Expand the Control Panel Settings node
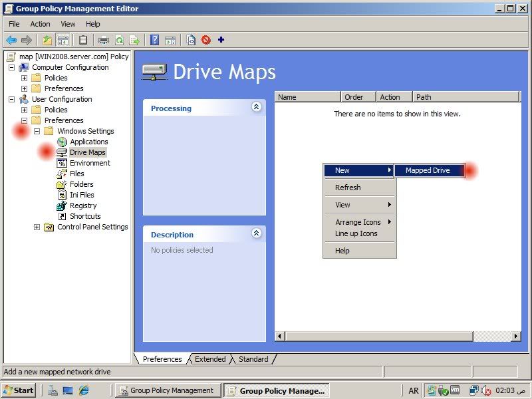Image resolution: width=532 pixels, height=399 pixels. click(37, 227)
